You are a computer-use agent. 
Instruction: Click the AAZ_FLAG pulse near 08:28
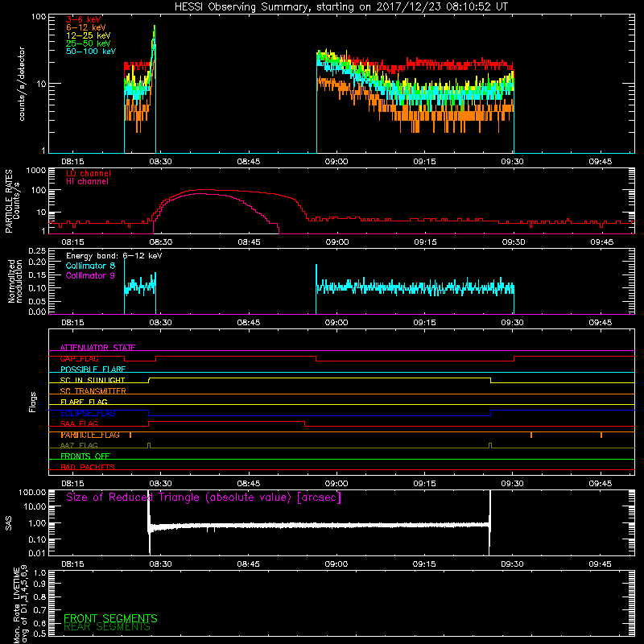click(149, 446)
